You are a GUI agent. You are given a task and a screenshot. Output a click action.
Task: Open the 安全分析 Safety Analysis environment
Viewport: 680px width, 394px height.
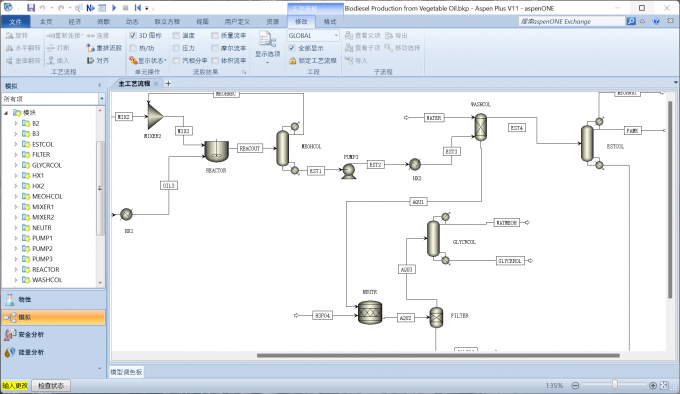pos(53,334)
